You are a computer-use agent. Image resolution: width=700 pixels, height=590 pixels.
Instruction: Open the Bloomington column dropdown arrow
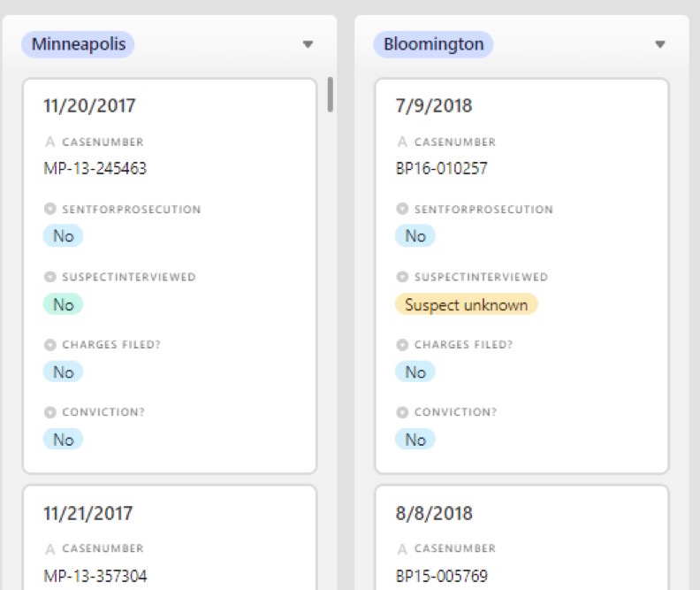[660, 44]
